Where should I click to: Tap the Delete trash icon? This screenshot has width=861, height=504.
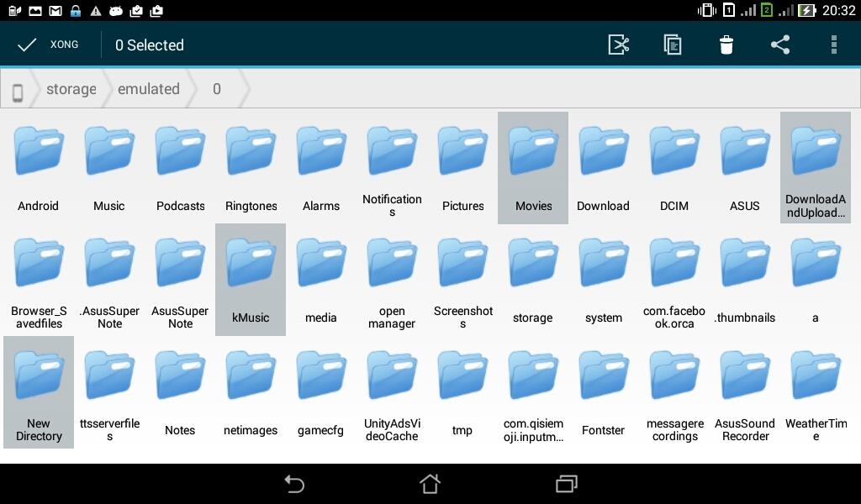(x=726, y=45)
